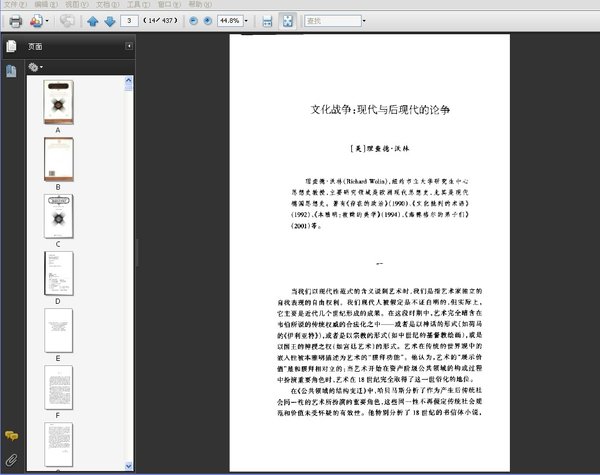Click the title 文化战争:现代与后现代的论争
Screen dimensions: 600x475
[380, 110]
